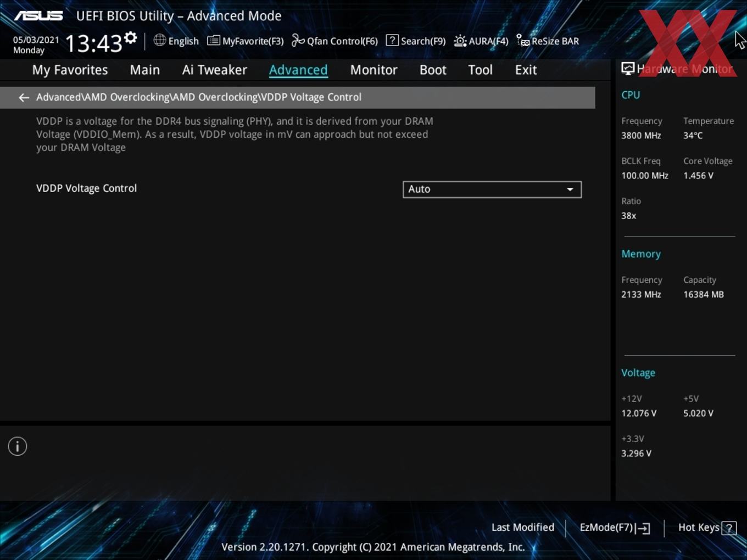
Task: Click the Memory section heading
Action: tap(641, 254)
